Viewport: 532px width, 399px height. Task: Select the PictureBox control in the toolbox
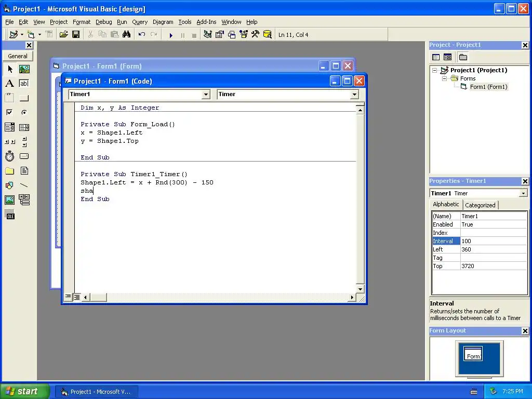click(x=24, y=69)
